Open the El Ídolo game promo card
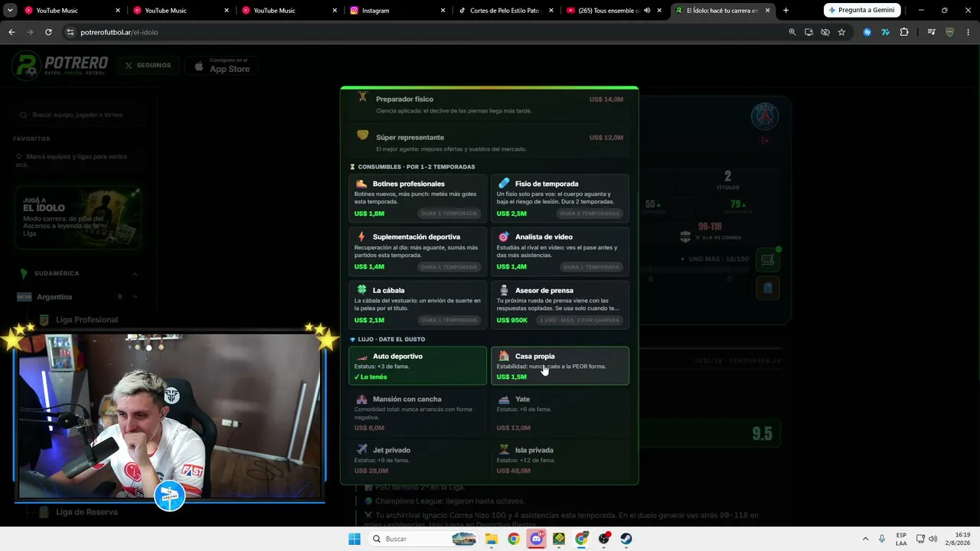The width and height of the screenshot is (980, 551). 77,218
